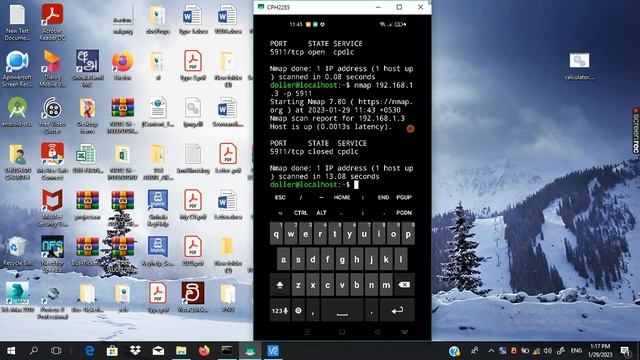This screenshot has height=360, width=640.
Task: Open New Text Document on the desktop
Action: pyautogui.click(x=17, y=22)
